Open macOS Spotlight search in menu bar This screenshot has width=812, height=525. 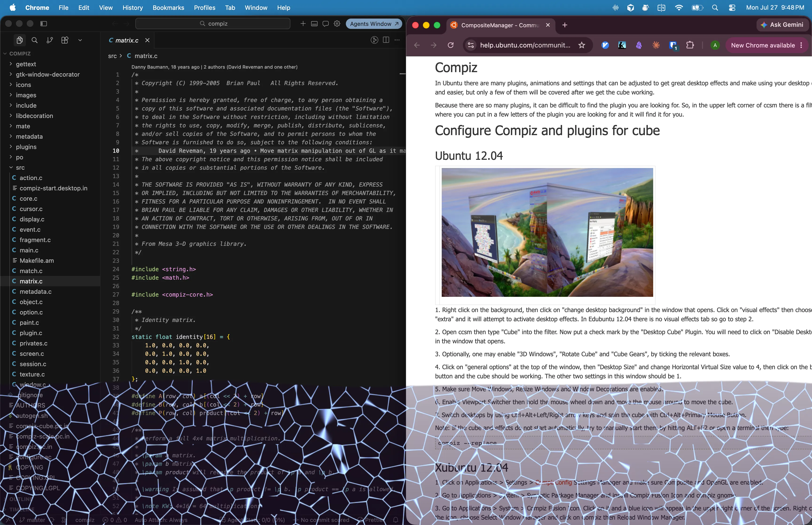point(715,8)
